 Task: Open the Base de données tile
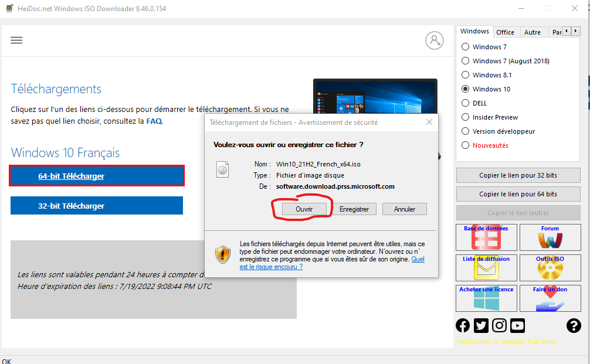[486, 237]
